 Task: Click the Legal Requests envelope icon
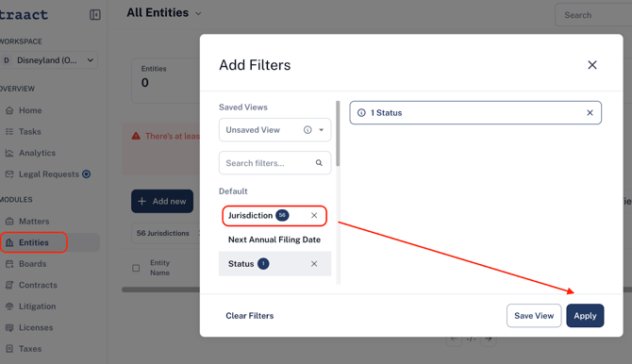coord(9,174)
